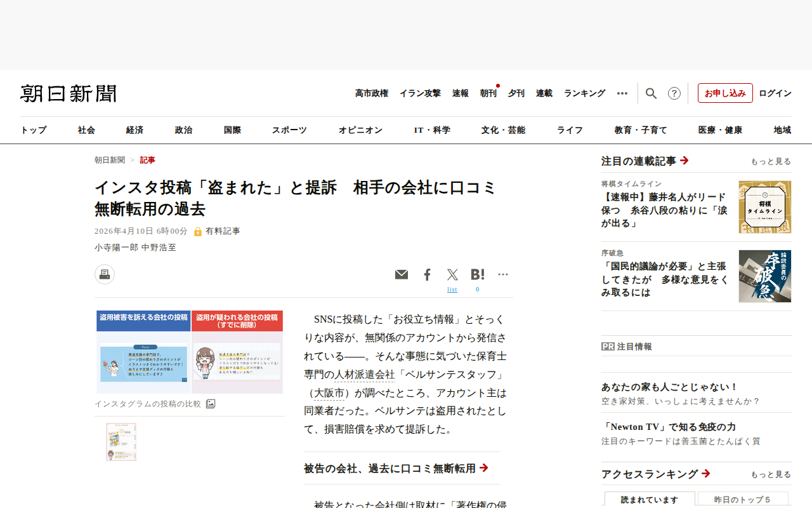812x508 pixels.
Task: Select the オピニオン navigation item
Action: click(x=360, y=130)
